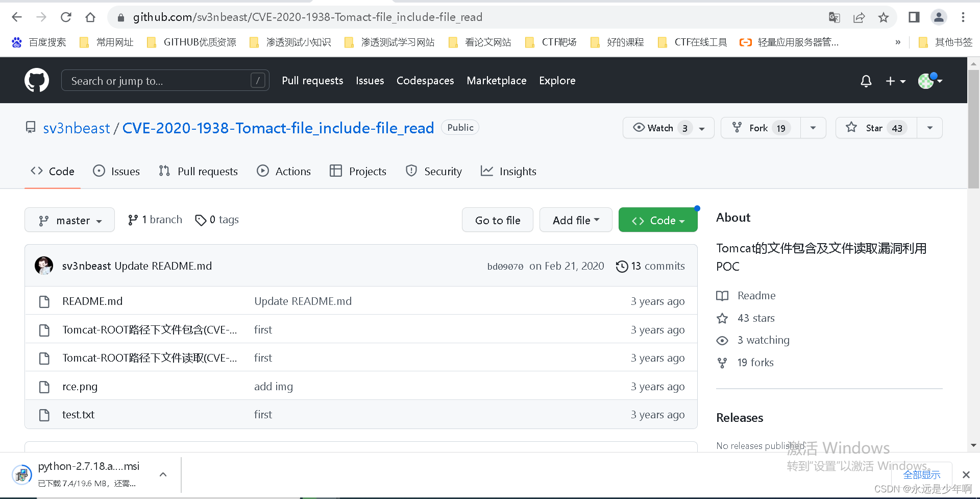Open the bd09070 commit hash link
Screen dimensions: 980x499
click(505, 266)
